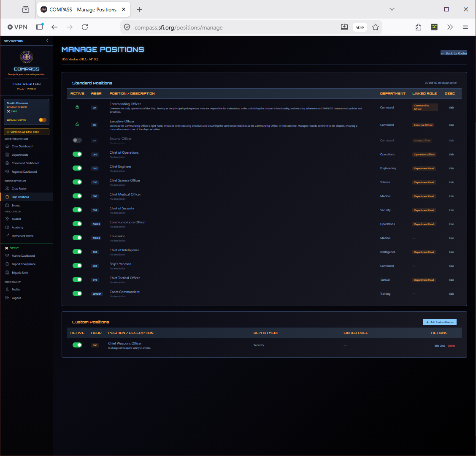Screen dimensions: 476x456
Task: Click the VPN indicator in toolbar
Action: click(x=17, y=27)
